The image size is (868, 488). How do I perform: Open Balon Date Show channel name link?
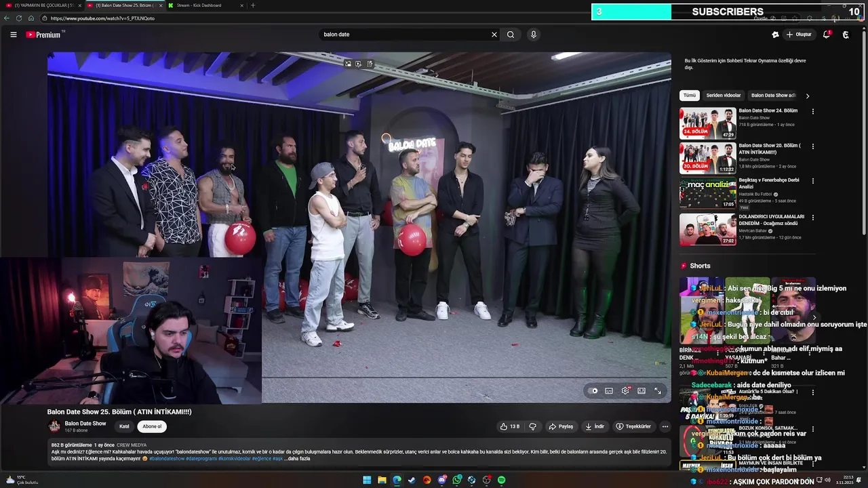(x=85, y=424)
